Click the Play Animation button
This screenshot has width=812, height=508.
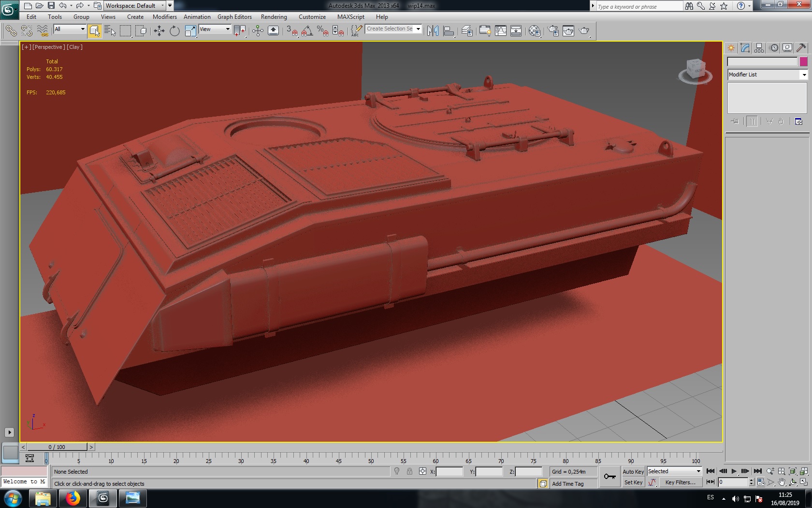tap(734, 471)
